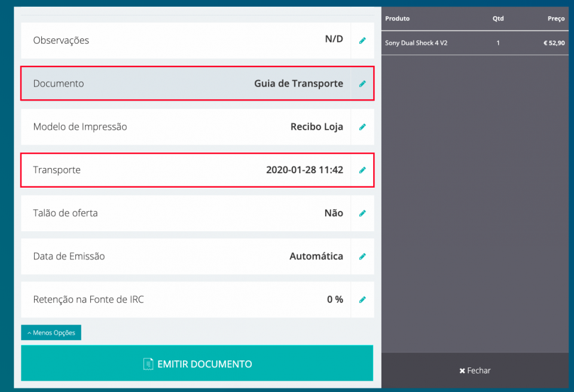Click the pencil icon to edit Observações
The height and width of the screenshot is (392, 574).
pyautogui.click(x=362, y=40)
